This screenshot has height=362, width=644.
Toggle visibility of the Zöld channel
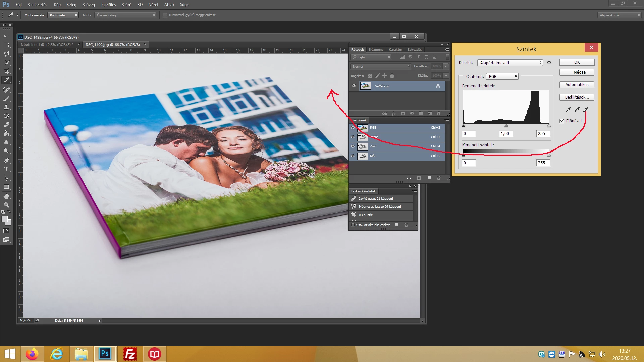(353, 146)
